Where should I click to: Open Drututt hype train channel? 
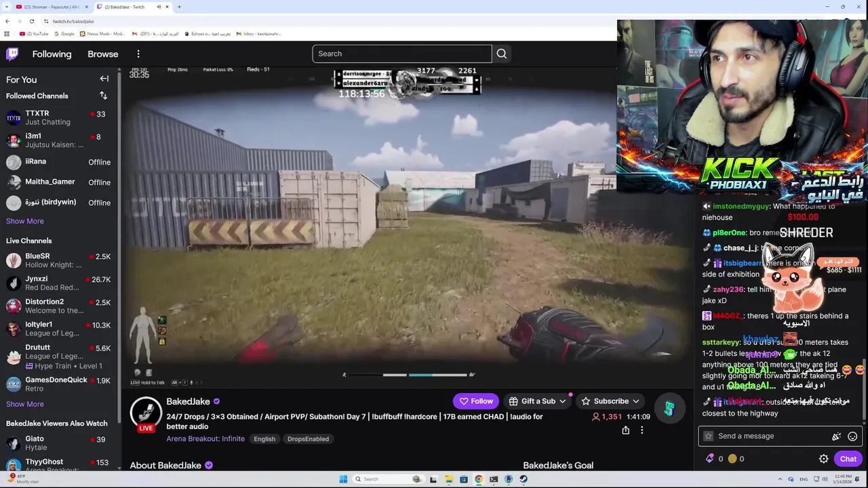[60, 357]
